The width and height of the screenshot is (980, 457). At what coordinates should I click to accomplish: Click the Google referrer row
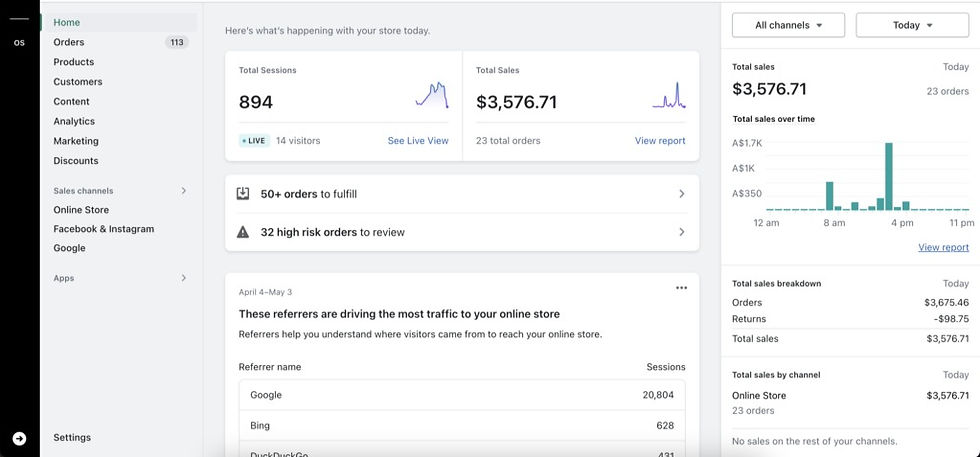462,395
